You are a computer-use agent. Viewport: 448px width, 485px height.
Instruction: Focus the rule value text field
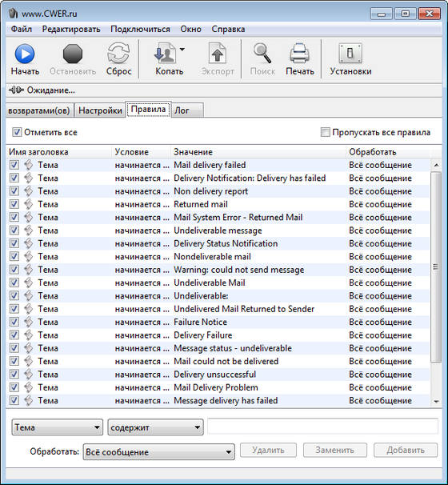[322, 427]
